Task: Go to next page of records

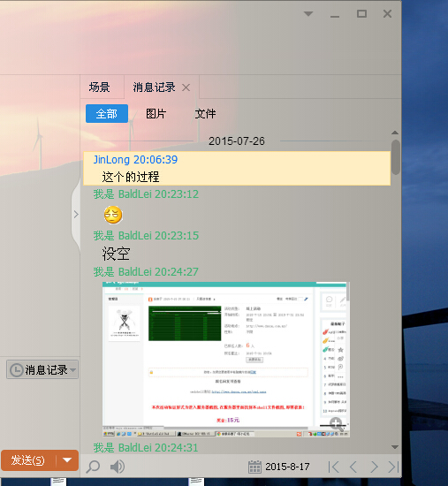Action: point(374,467)
